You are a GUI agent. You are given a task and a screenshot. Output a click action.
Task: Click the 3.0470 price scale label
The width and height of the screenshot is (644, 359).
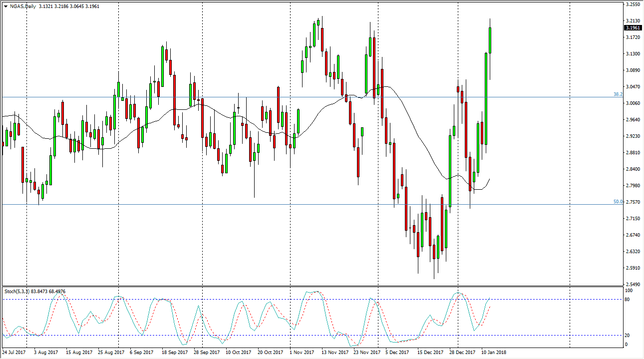click(633, 87)
